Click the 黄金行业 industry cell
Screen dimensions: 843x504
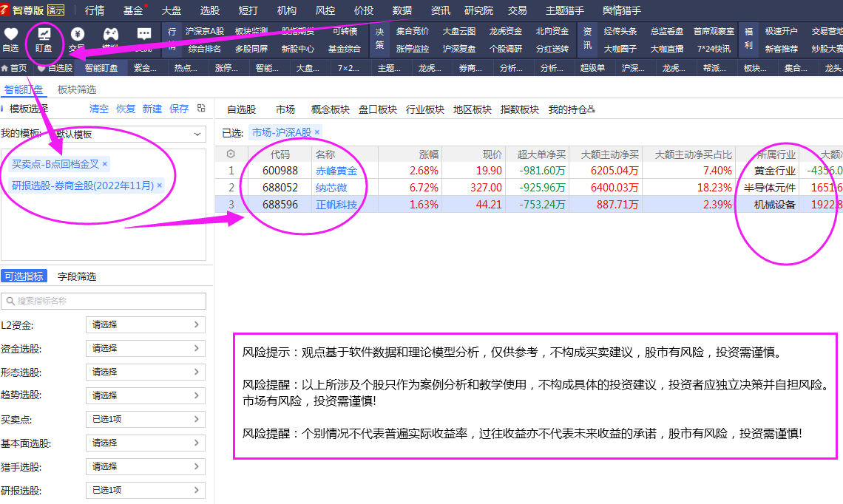[x=775, y=171]
